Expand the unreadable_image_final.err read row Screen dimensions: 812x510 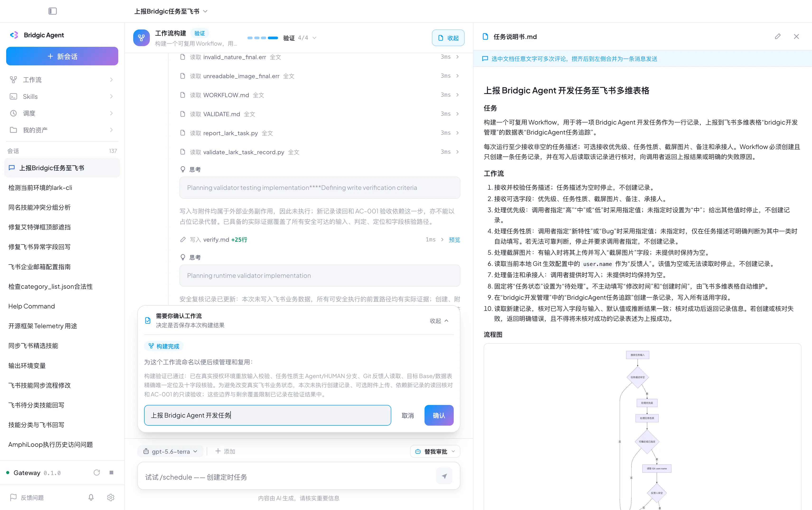click(320, 76)
